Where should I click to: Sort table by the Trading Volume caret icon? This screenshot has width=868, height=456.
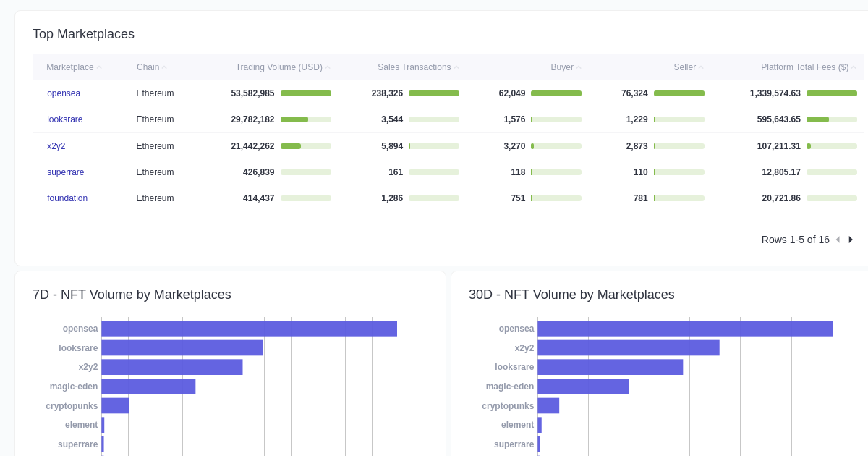point(328,67)
